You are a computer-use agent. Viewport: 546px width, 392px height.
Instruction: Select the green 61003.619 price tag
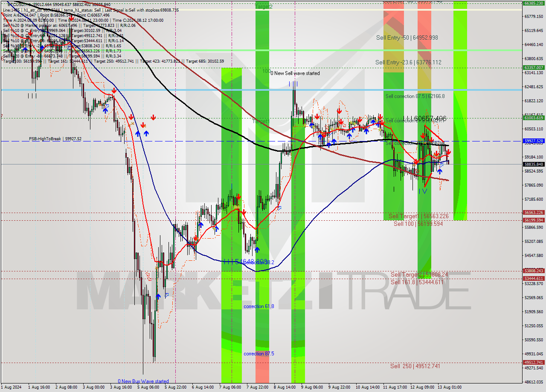pos(533,118)
